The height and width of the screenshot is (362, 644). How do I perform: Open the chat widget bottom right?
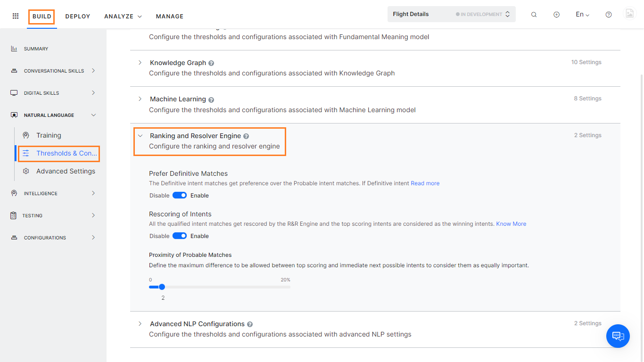coord(618,336)
